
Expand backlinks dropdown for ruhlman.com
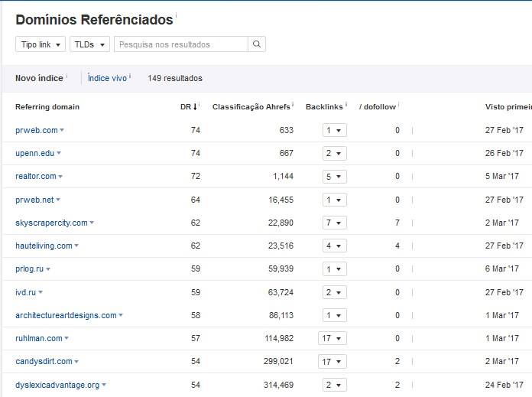point(333,338)
